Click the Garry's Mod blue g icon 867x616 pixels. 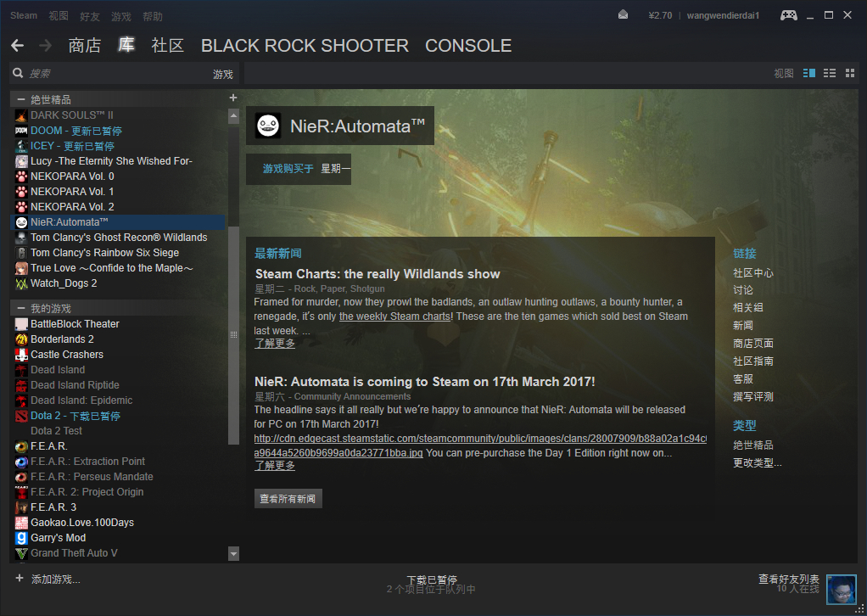coord(21,537)
